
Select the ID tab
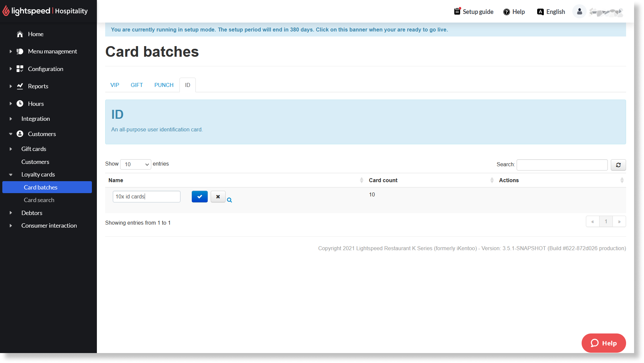pos(187,85)
